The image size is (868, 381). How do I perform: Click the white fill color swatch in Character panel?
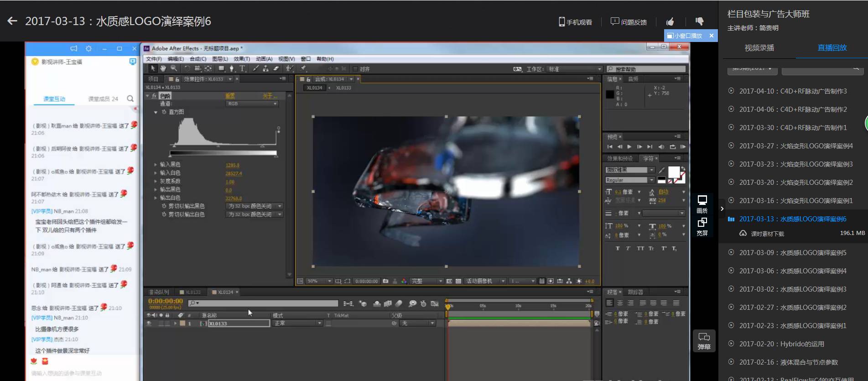pos(673,172)
